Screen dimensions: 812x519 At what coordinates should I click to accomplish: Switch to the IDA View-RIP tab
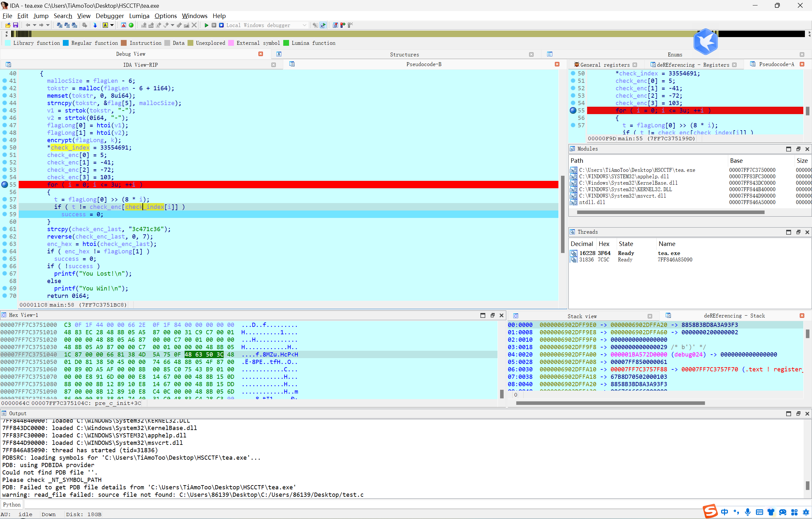coord(140,65)
